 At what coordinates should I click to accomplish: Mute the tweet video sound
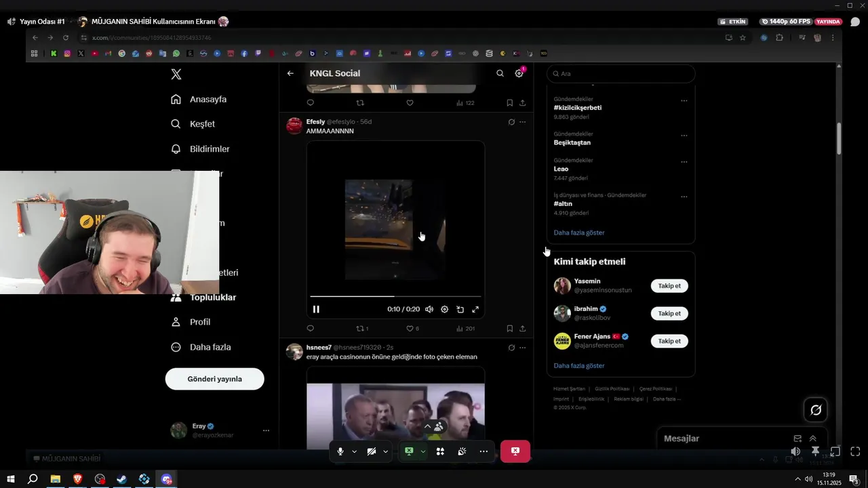tap(429, 309)
